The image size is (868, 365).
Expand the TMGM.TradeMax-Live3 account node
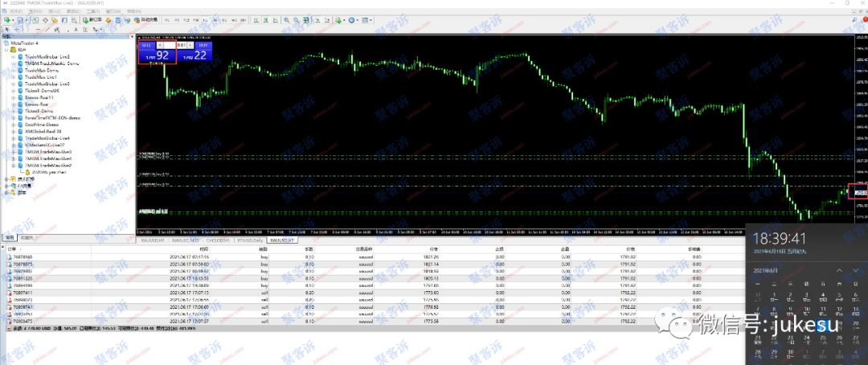[x=14, y=151]
